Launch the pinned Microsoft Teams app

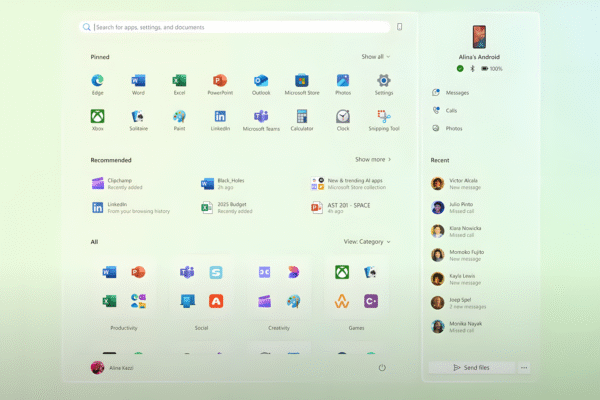click(x=261, y=120)
